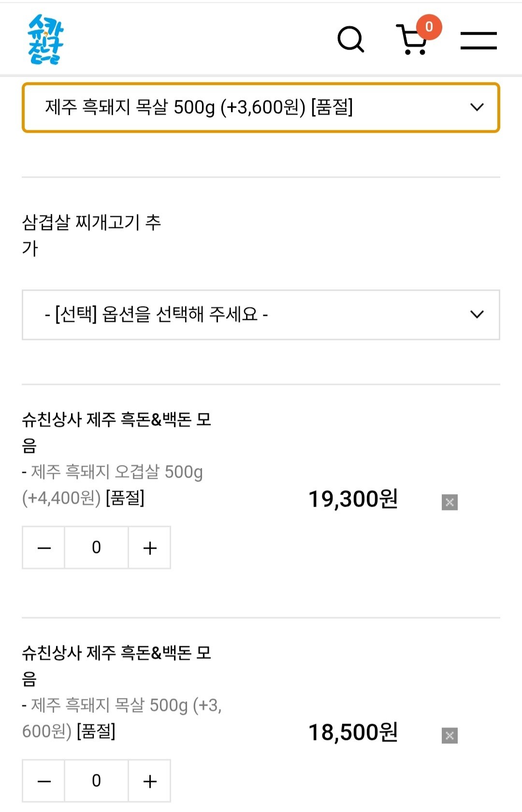Click chevron on the highlighted 목살 select box
This screenshot has width=522, height=812.
(477, 107)
